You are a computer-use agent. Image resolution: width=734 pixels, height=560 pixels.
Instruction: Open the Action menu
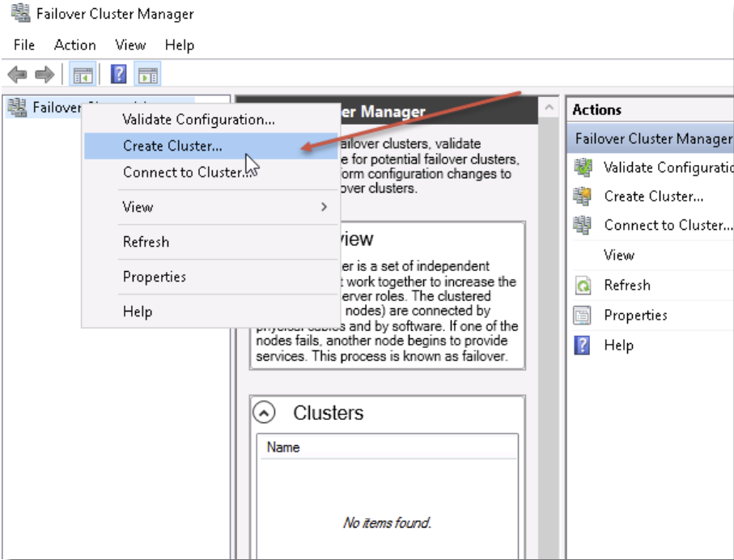point(75,45)
